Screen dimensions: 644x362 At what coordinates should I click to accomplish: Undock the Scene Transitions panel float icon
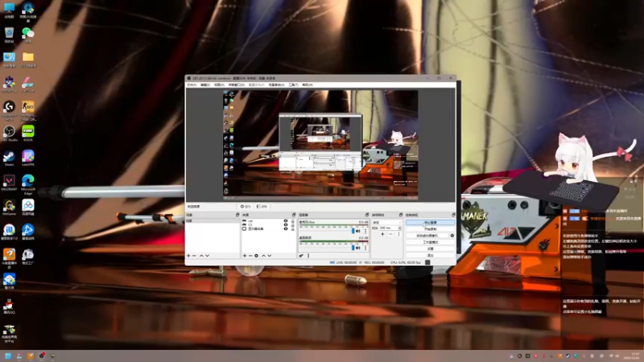coord(401,215)
